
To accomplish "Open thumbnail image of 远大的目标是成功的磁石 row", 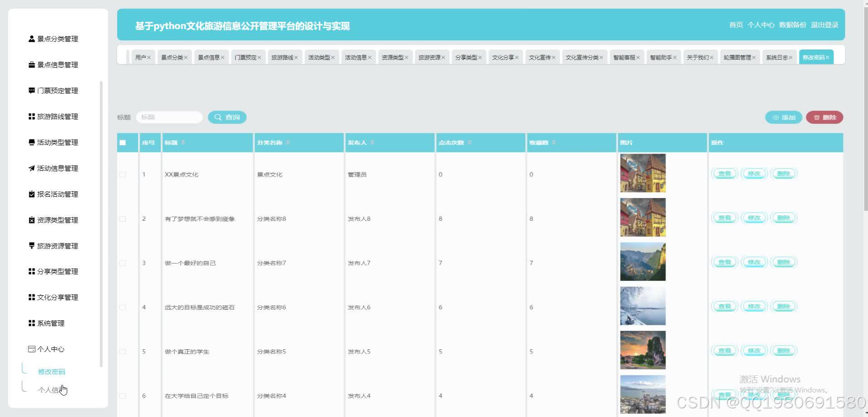I will [643, 306].
